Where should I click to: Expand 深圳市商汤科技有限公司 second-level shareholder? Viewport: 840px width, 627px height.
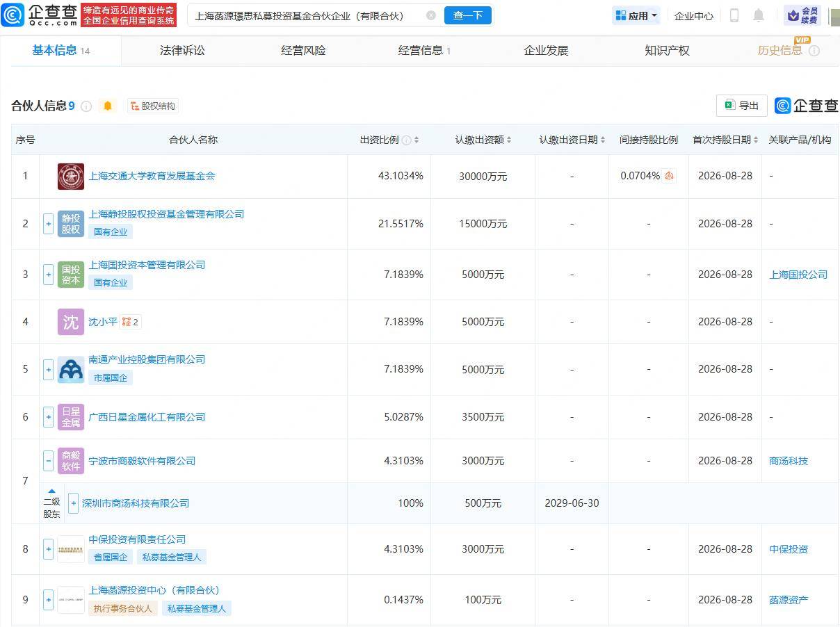click(73, 503)
